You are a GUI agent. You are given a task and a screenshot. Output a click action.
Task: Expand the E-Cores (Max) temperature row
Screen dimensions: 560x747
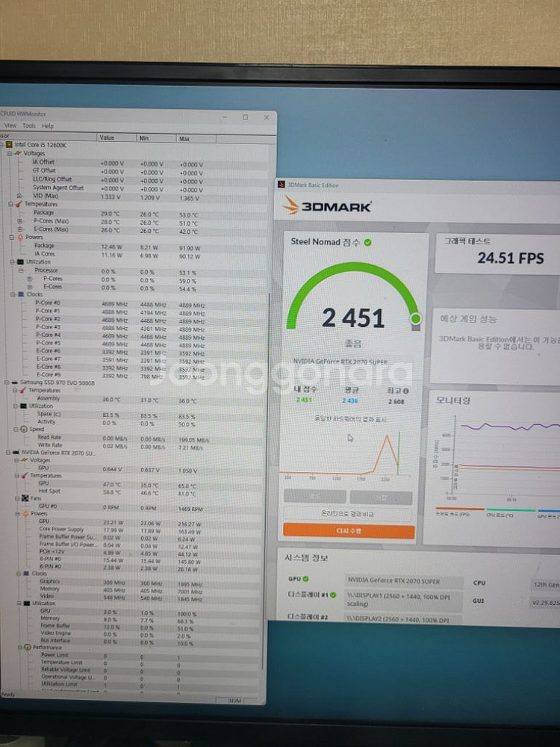pyautogui.click(x=19, y=229)
